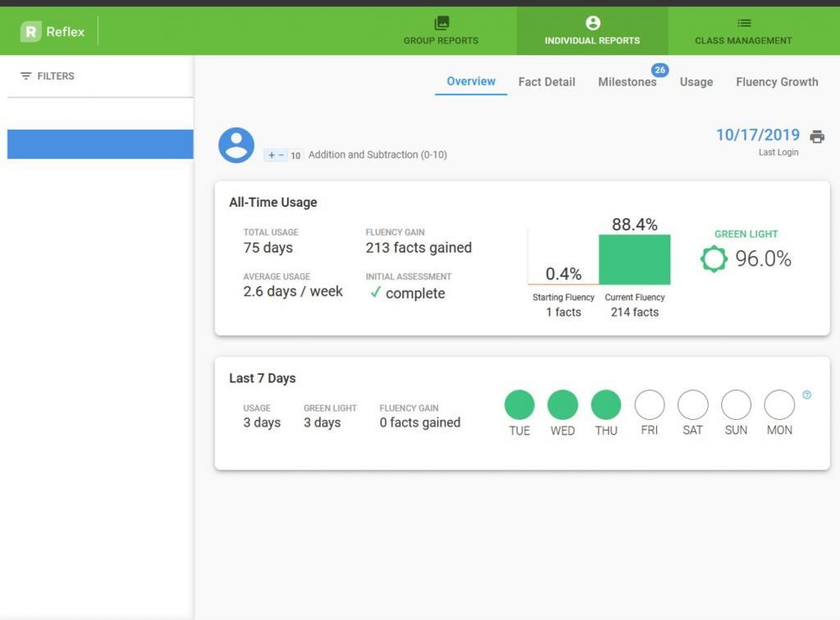840x620 pixels.
Task: Click the Group Reports picture icon
Action: [x=441, y=22]
